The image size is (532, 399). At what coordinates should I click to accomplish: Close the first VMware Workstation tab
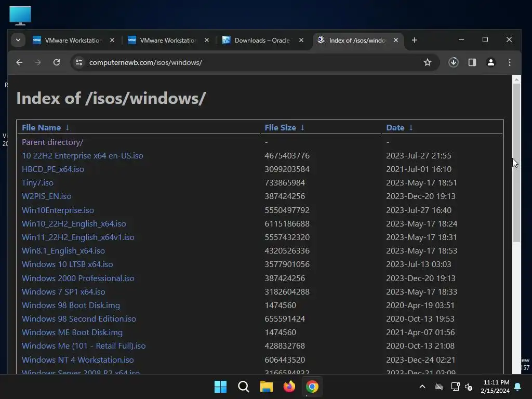[112, 40]
